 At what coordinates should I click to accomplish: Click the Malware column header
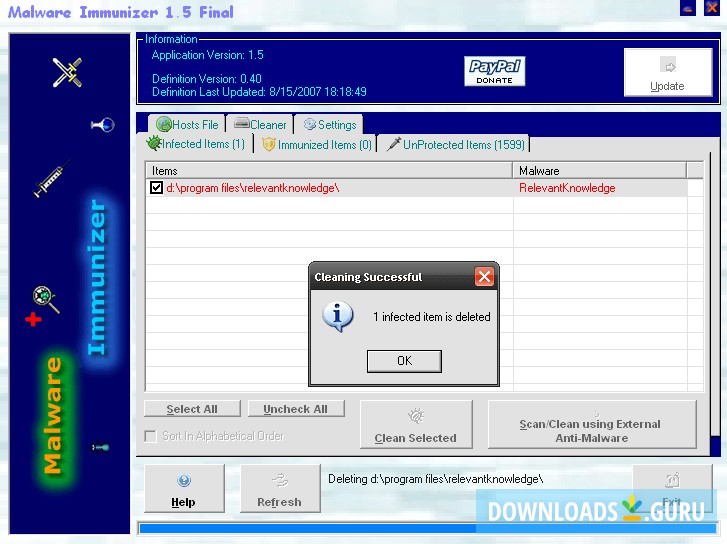pyautogui.click(x=599, y=171)
